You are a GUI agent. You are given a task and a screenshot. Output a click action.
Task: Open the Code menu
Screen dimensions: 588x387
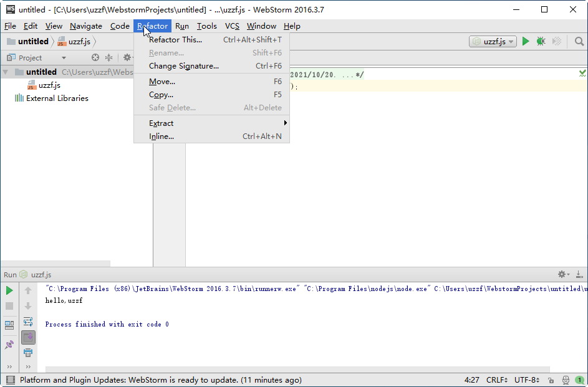pyautogui.click(x=120, y=26)
